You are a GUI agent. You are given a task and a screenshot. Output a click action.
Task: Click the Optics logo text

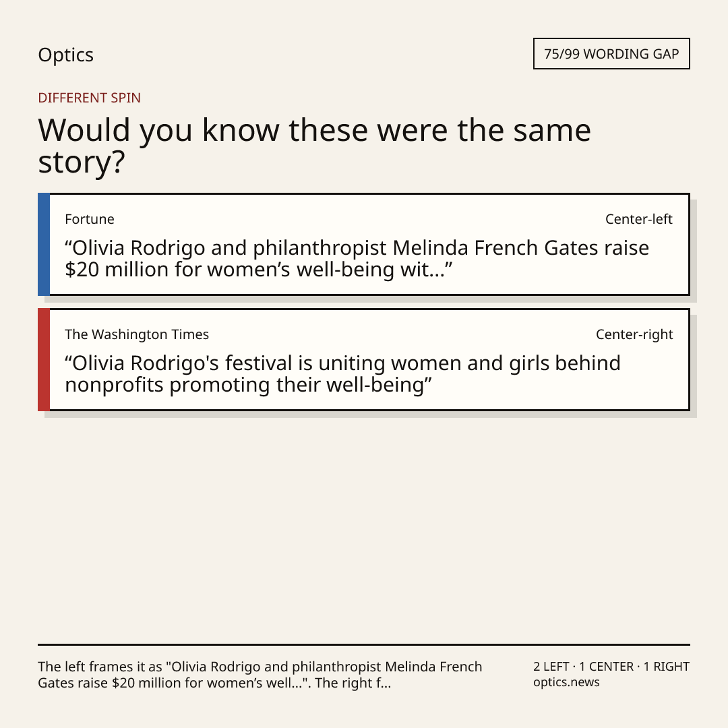coord(65,55)
